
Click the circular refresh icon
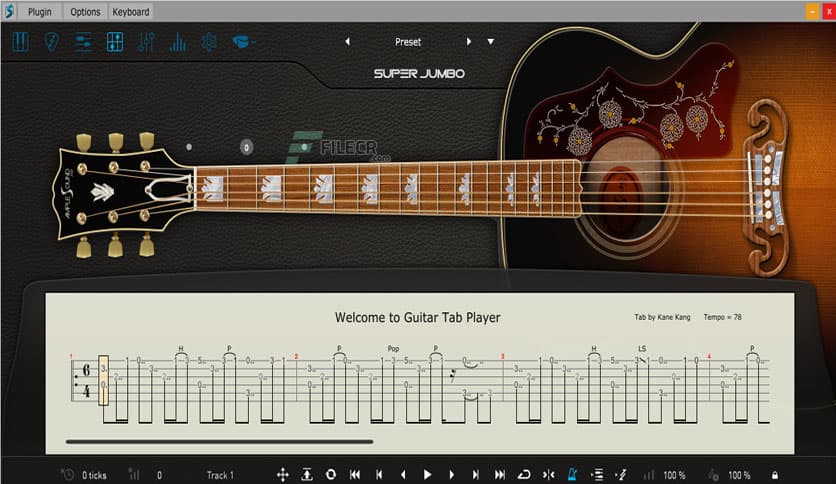pos(331,474)
